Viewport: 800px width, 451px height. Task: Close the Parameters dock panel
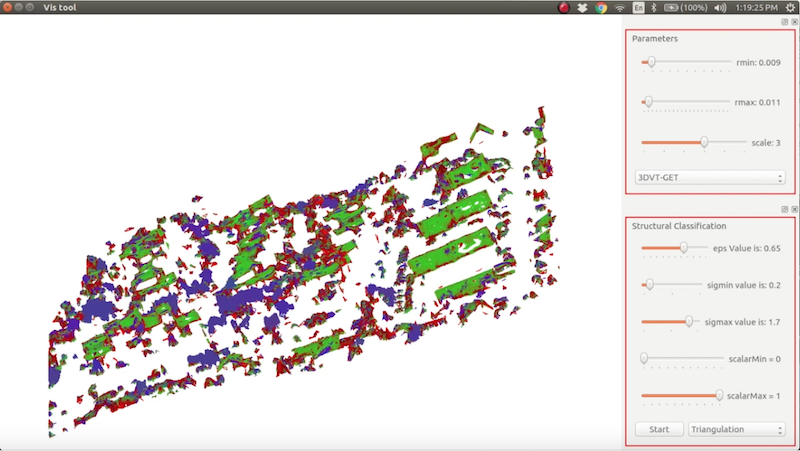(794, 22)
